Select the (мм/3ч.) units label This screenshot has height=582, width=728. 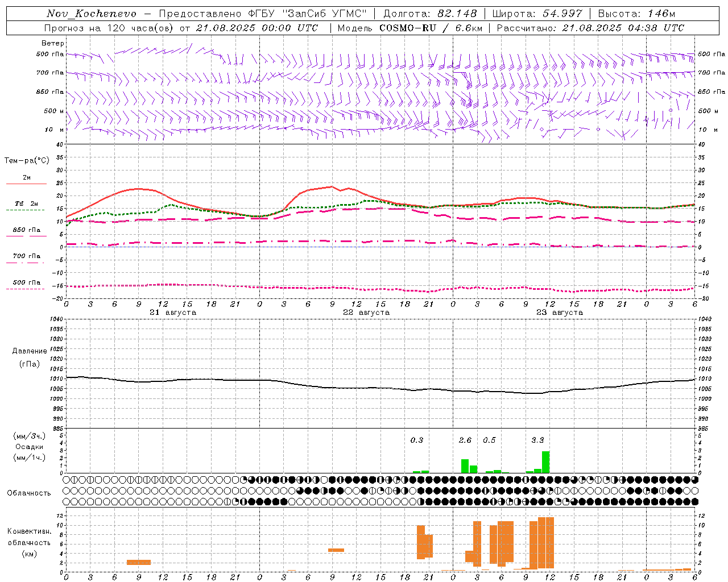coord(30,436)
